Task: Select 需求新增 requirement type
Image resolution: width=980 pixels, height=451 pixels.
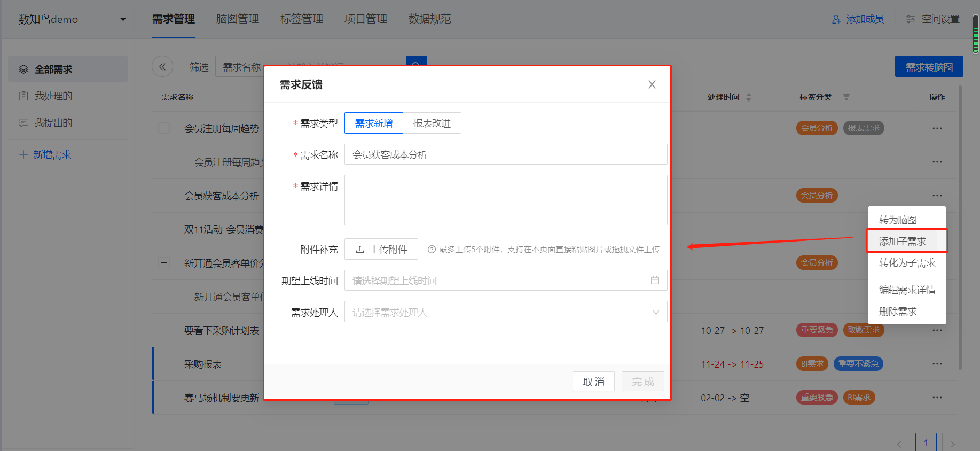Action: click(x=374, y=123)
